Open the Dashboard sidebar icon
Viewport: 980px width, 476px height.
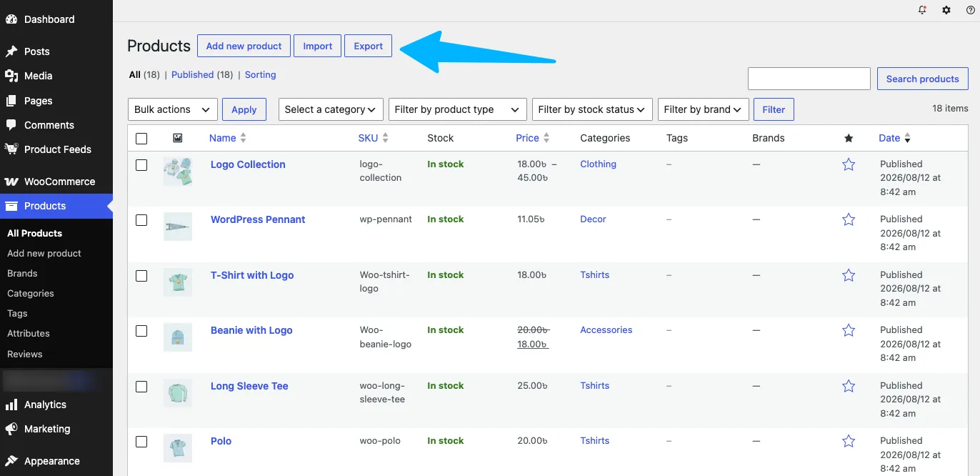11,19
